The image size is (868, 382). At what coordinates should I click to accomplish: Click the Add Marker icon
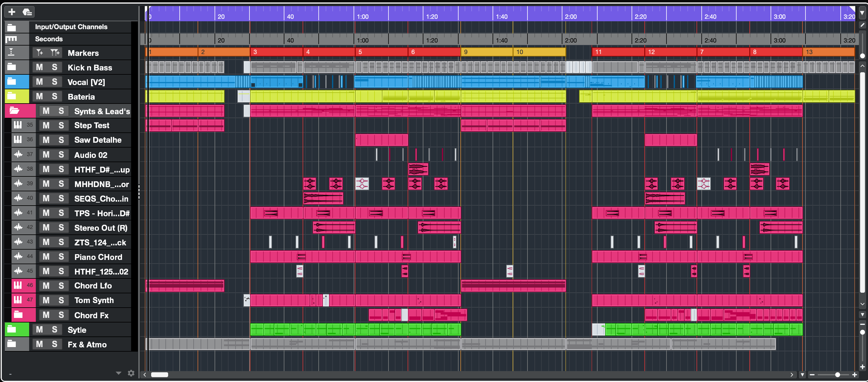coord(39,53)
